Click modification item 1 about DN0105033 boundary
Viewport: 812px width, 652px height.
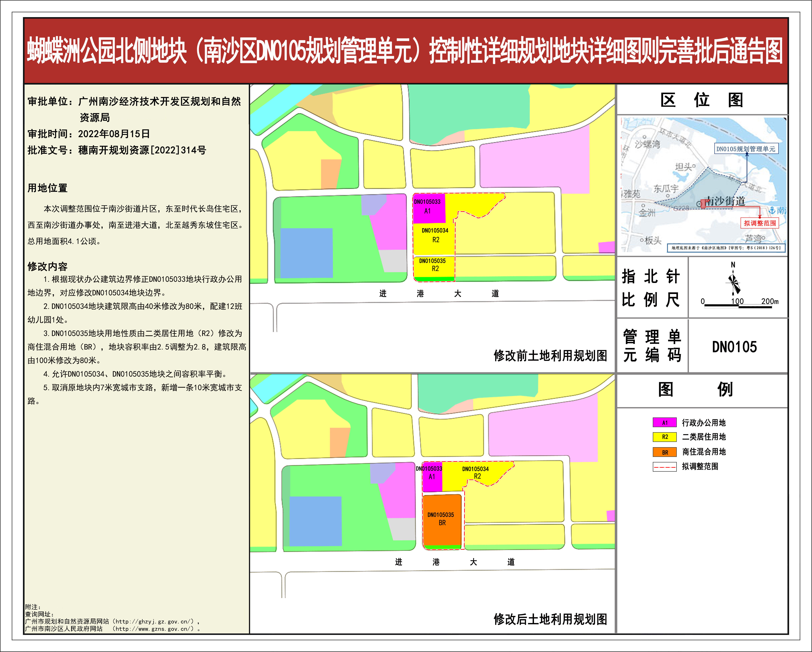click(x=135, y=286)
